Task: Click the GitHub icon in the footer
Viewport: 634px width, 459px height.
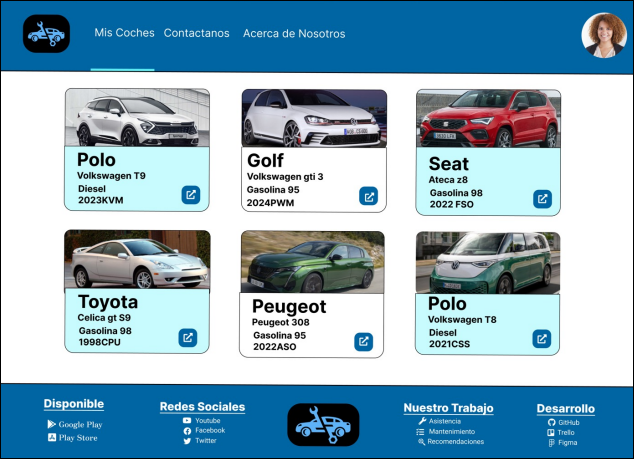Action: 552,422
